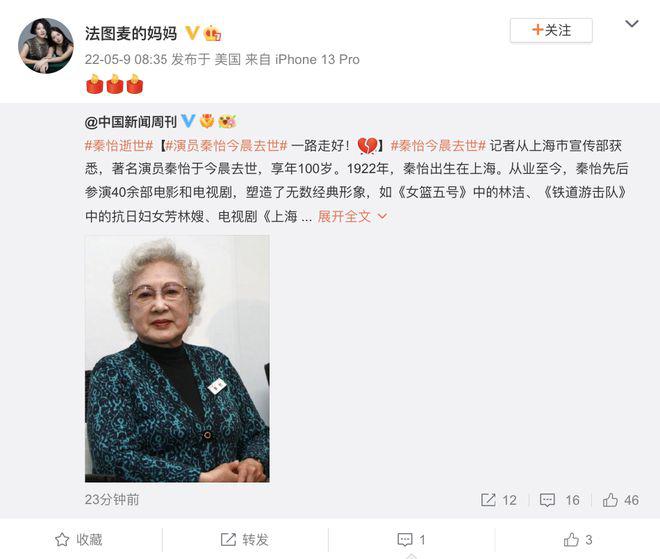
Task: Like the original post with 46 likes
Action: [x=620, y=500]
